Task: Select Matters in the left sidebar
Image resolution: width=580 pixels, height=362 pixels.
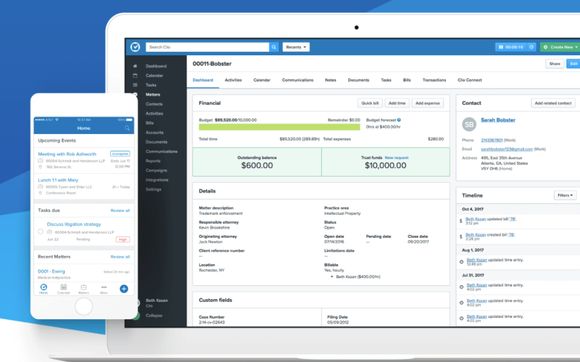Action: 153,94
